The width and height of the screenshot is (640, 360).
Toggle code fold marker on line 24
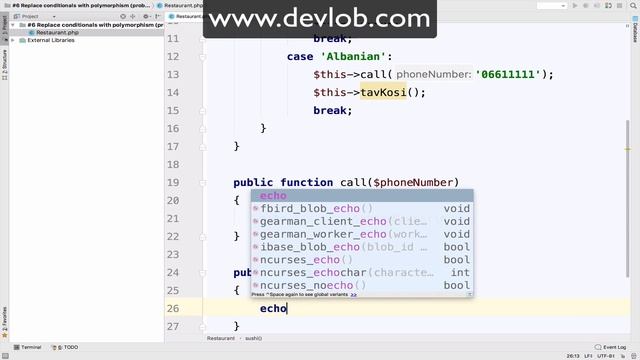pos(202,273)
